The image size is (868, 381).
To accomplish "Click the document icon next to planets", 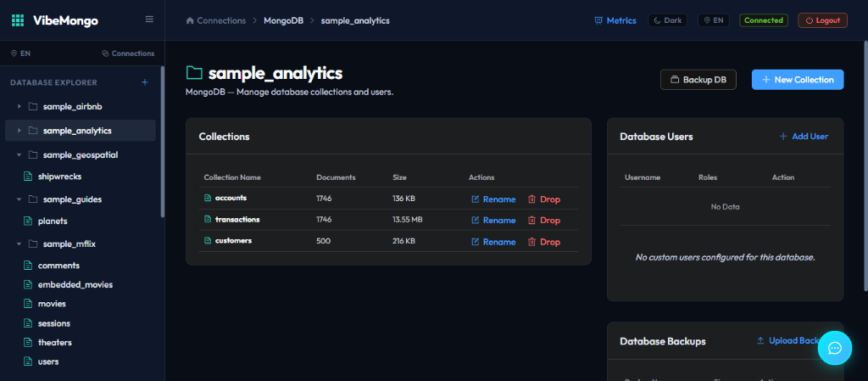I will [28, 221].
